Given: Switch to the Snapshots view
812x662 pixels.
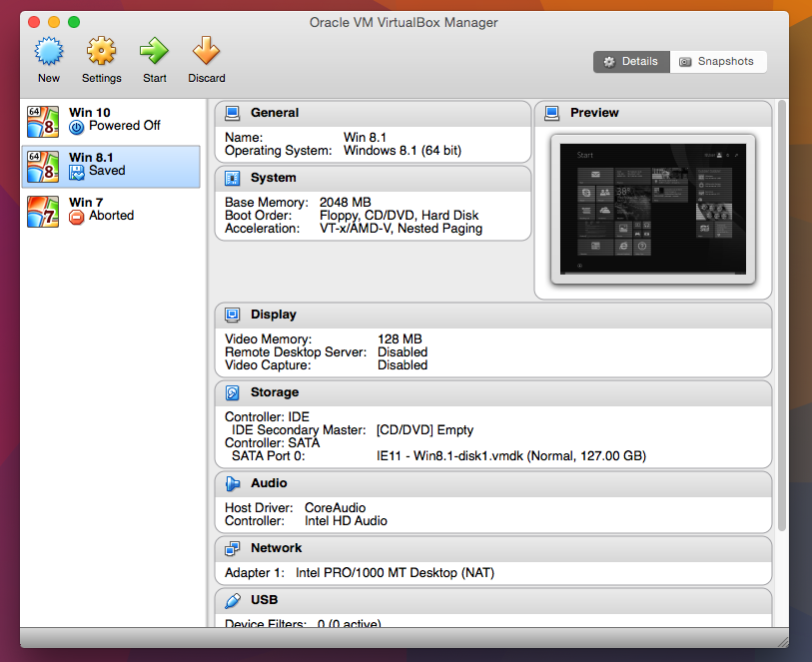Looking at the screenshot, I should click(x=718, y=62).
